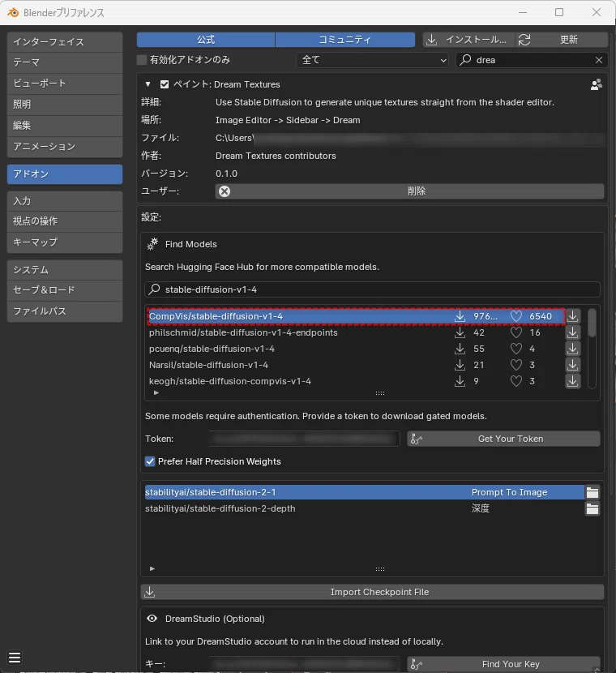Open the ファイルパス preferences section
Screen dimensions: 616x673
[x=65, y=311]
